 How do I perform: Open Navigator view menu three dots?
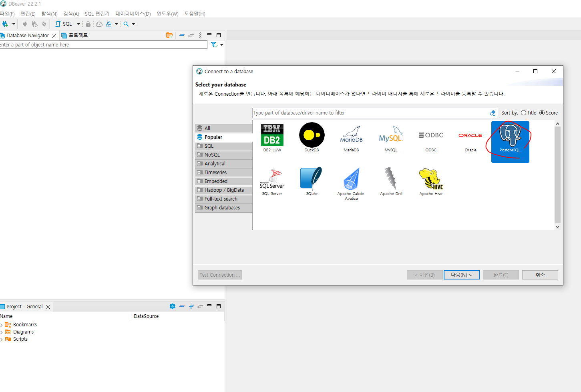pyautogui.click(x=200, y=35)
